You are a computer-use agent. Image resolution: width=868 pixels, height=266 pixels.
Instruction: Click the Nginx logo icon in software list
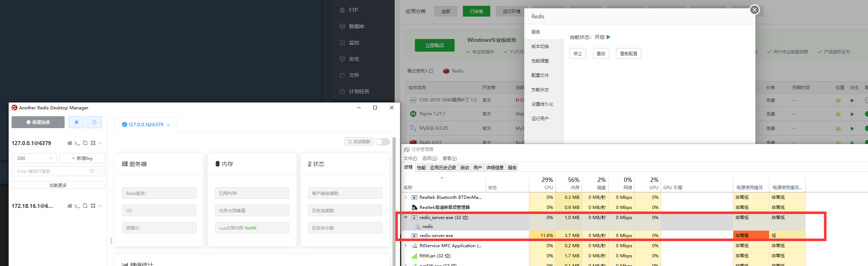click(x=413, y=114)
